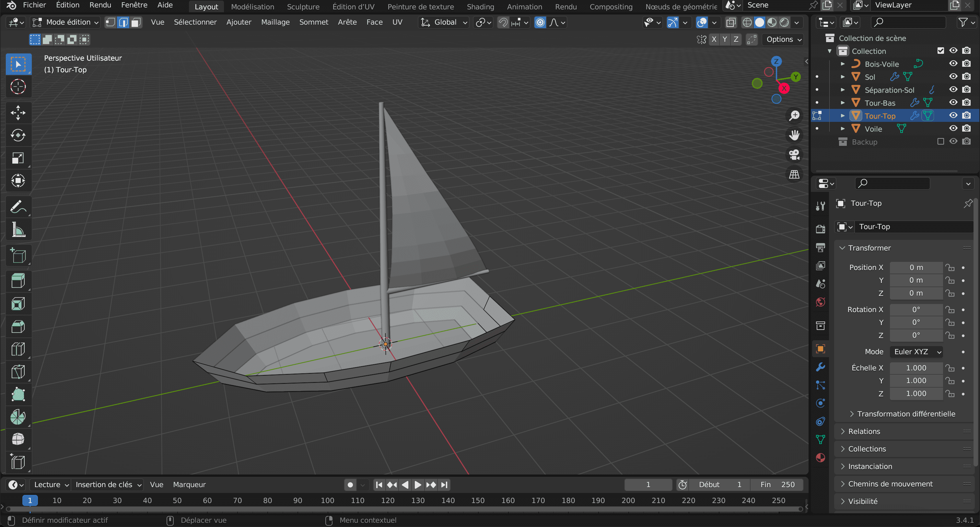This screenshot has width=980, height=527.
Task: Select Sol object in outliner
Action: coord(870,77)
